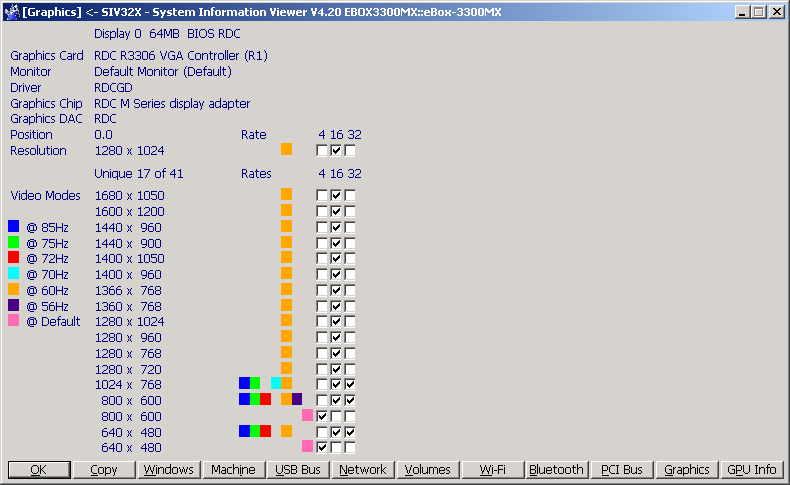Enable the 4-bit checkbox for 1600 x 1200
The image size is (790, 485).
(x=322, y=212)
